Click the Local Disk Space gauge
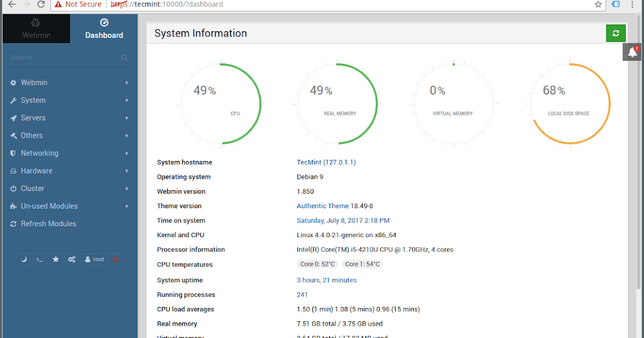The width and height of the screenshot is (644, 338). coord(570,104)
